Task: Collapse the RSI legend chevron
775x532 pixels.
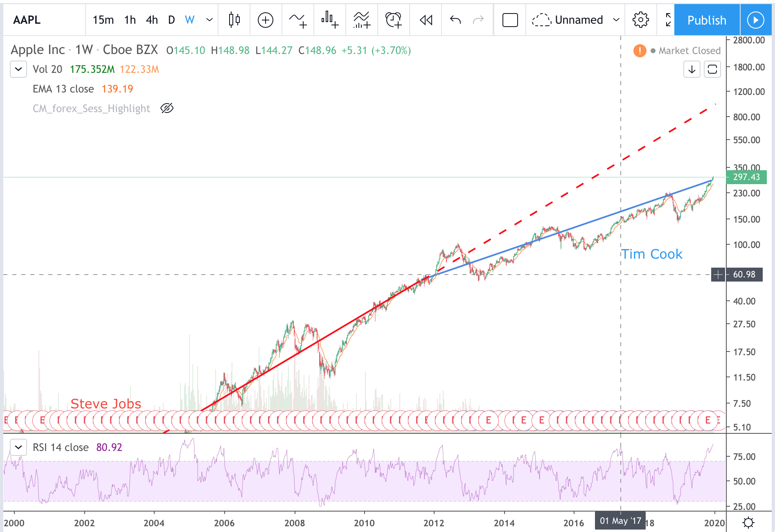Action: click(18, 447)
